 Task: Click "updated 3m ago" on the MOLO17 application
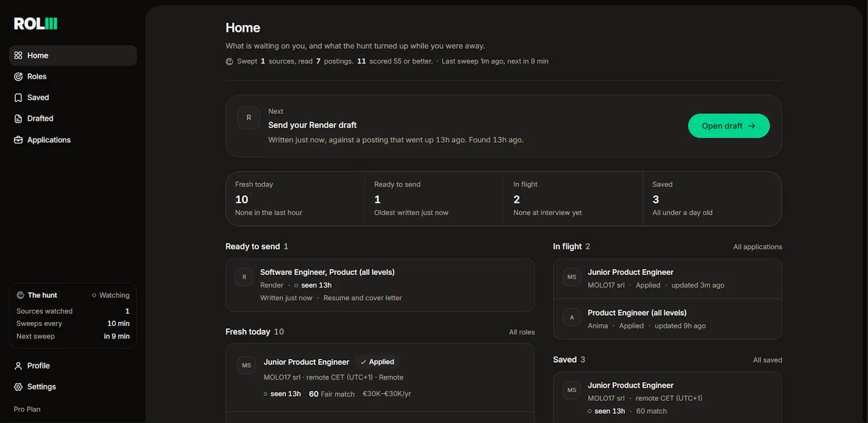coord(698,285)
